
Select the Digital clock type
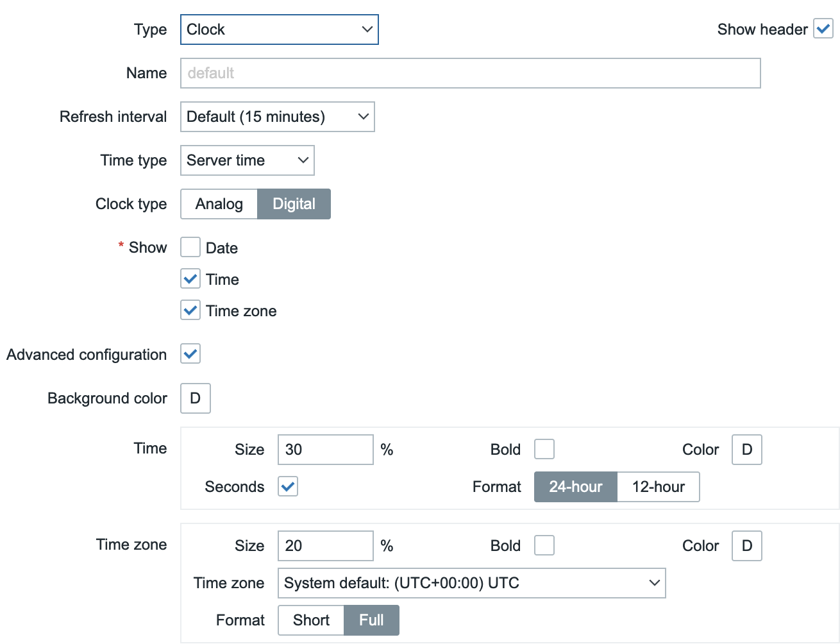click(x=294, y=204)
